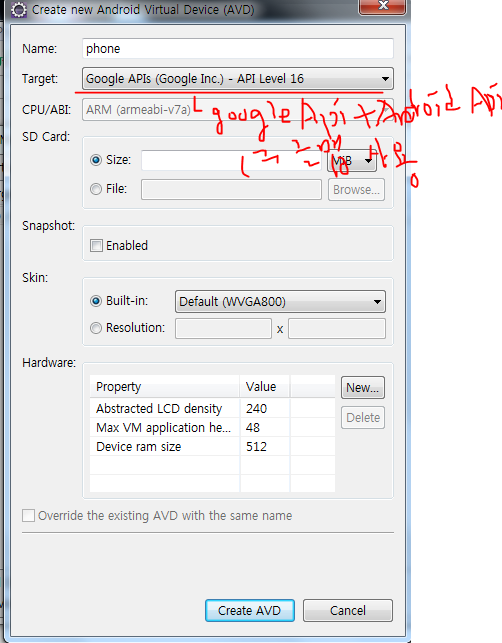502x643 pixels.
Task: Open the disabled CPU/ABI ARM dropdown
Action: point(238,109)
